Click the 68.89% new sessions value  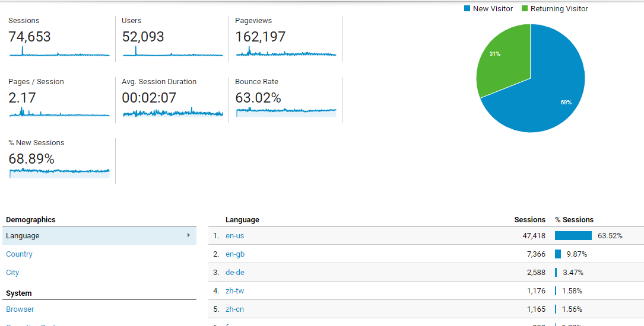tap(31, 159)
